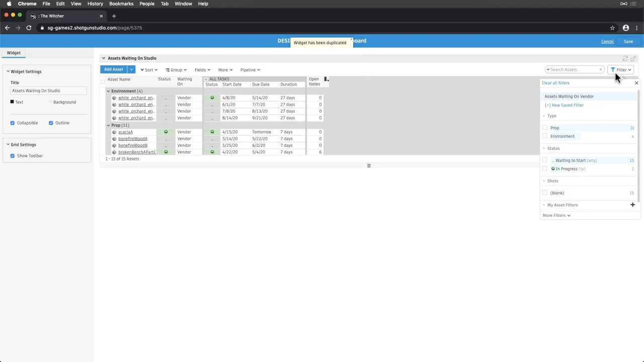The image size is (644, 362).
Task: Check the Prop type filter checkbox
Action: pyautogui.click(x=545, y=128)
